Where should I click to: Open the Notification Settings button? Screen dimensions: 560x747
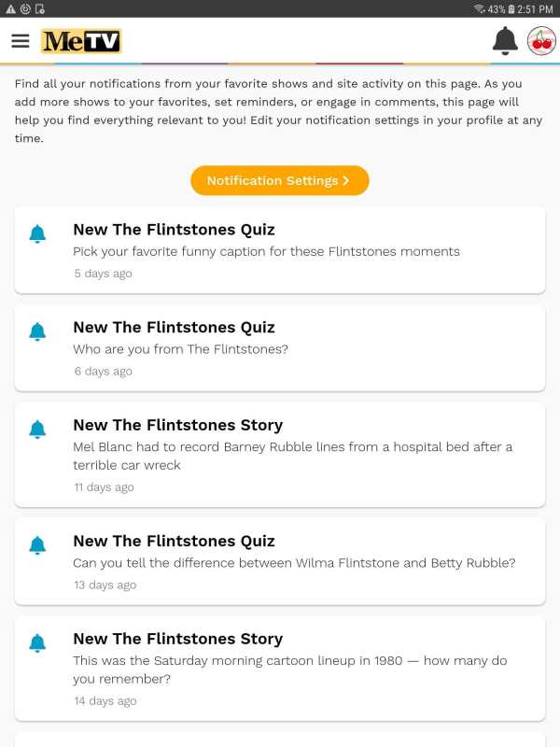[x=280, y=180]
